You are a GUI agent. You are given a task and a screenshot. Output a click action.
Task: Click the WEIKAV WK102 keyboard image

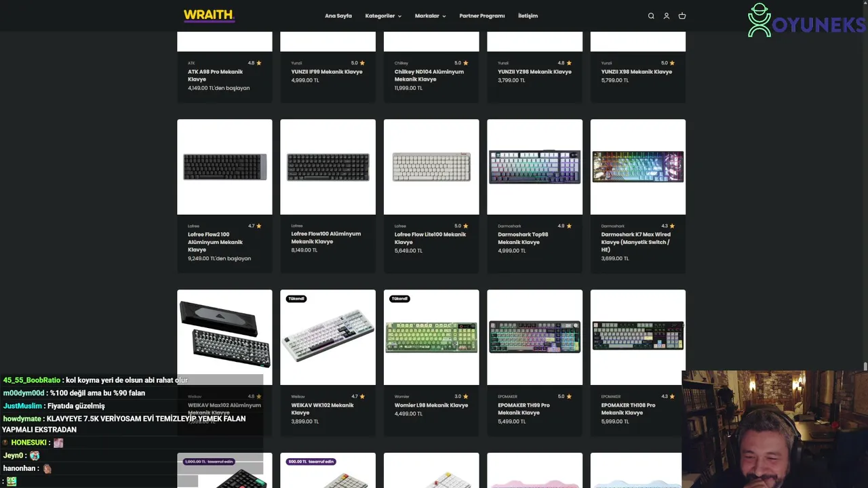[x=328, y=338]
